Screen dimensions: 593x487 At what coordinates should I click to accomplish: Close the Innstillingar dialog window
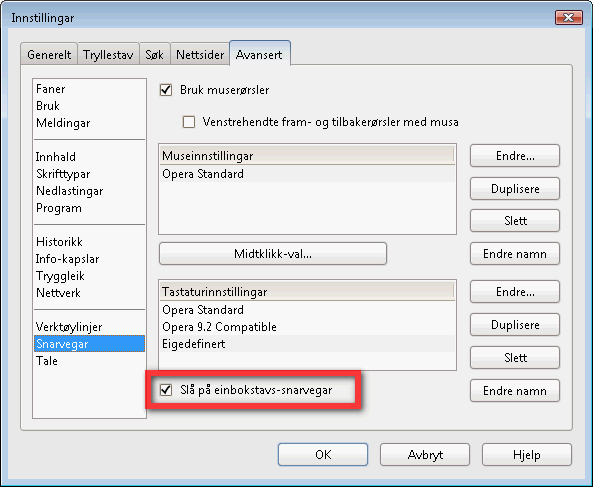pyautogui.click(x=568, y=17)
